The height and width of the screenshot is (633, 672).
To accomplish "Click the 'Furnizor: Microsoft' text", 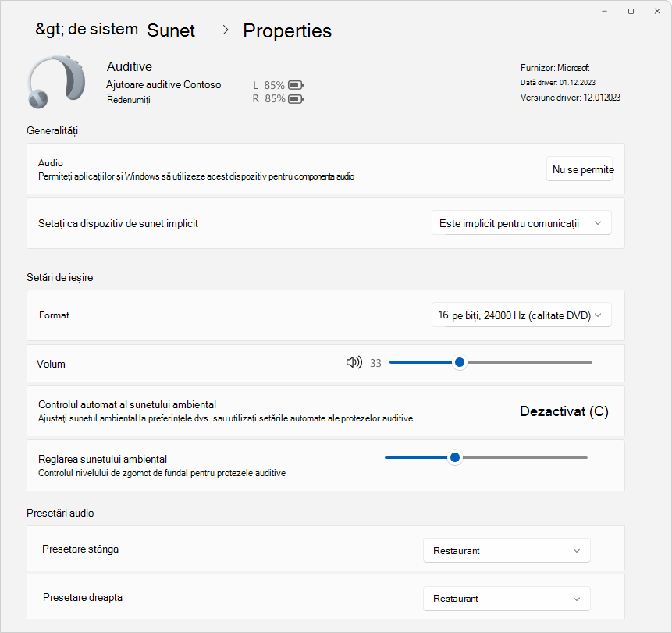I will (x=555, y=68).
